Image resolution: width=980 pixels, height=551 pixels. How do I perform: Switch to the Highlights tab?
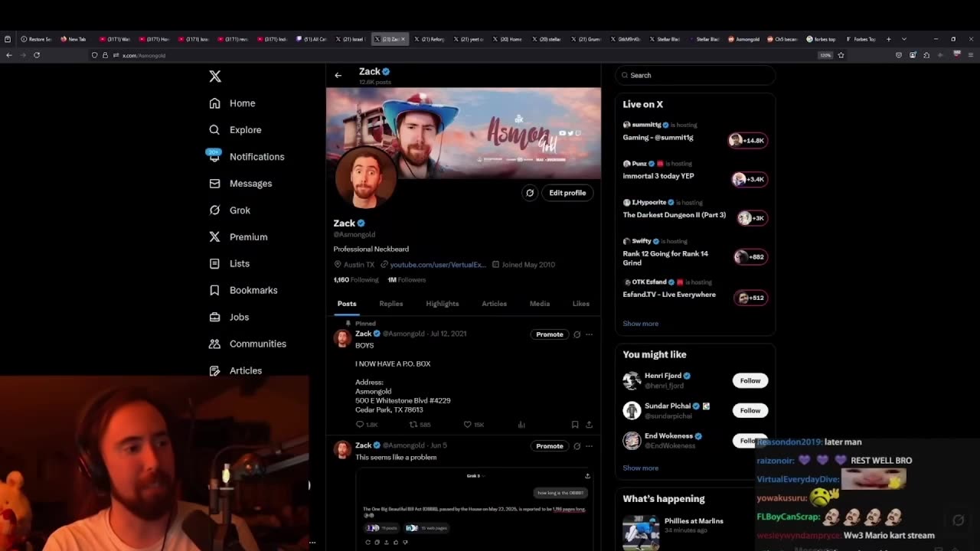[443, 304]
